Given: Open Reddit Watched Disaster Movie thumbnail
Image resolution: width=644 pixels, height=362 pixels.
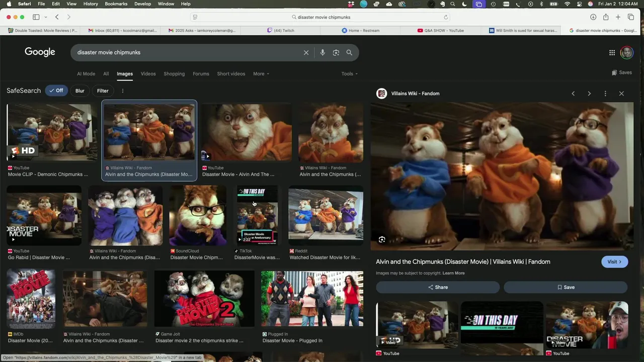Looking at the screenshot, I should pyautogui.click(x=326, y=215).
